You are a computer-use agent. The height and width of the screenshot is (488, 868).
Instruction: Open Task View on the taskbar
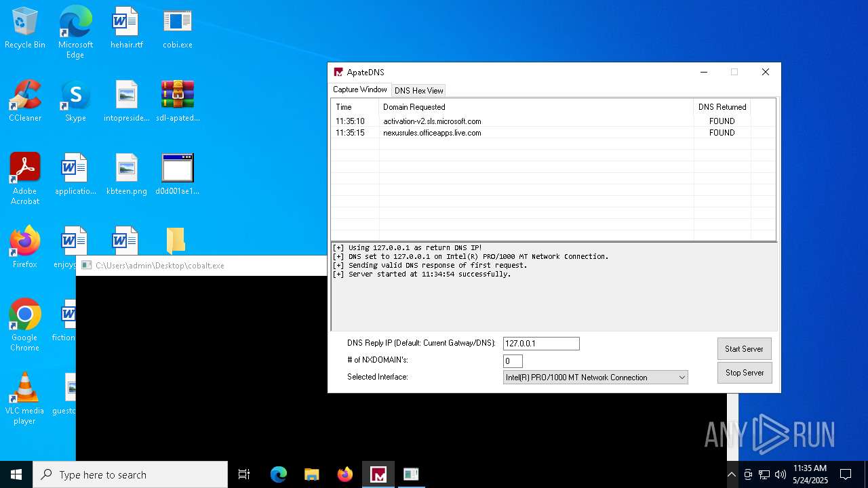coord(244,474)
